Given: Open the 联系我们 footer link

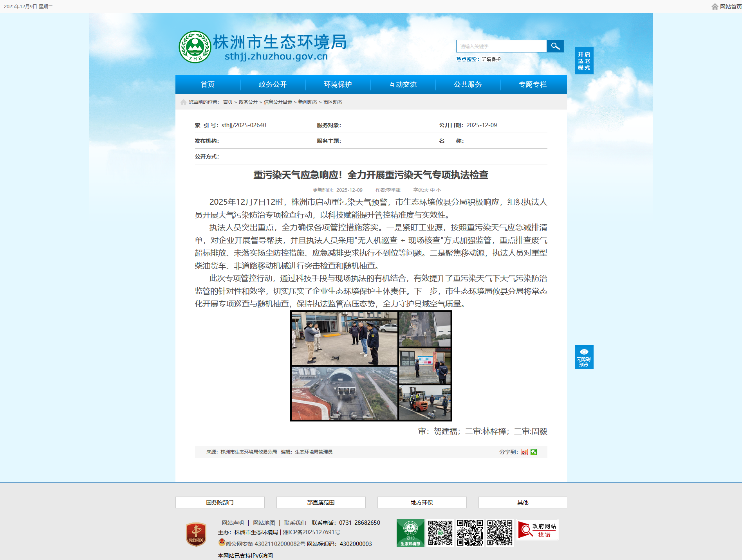Looking at the screenshot, I should (x=295, y=523).
